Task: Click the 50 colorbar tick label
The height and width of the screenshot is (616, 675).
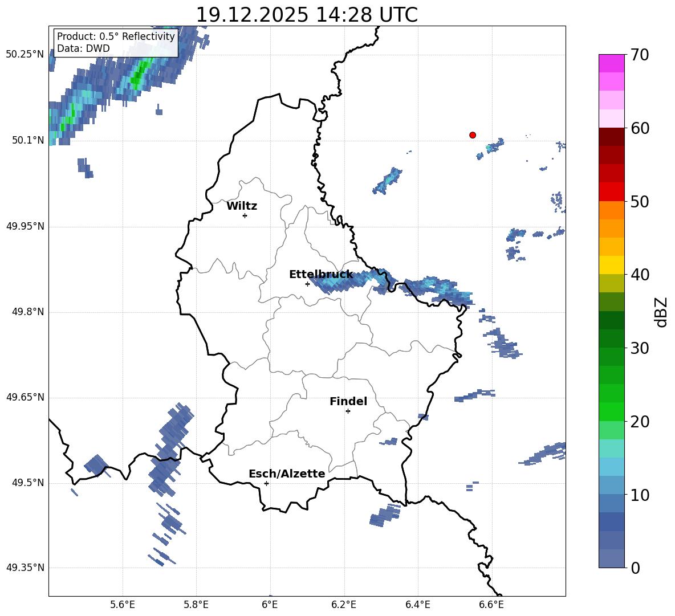Action: (640, 202)
